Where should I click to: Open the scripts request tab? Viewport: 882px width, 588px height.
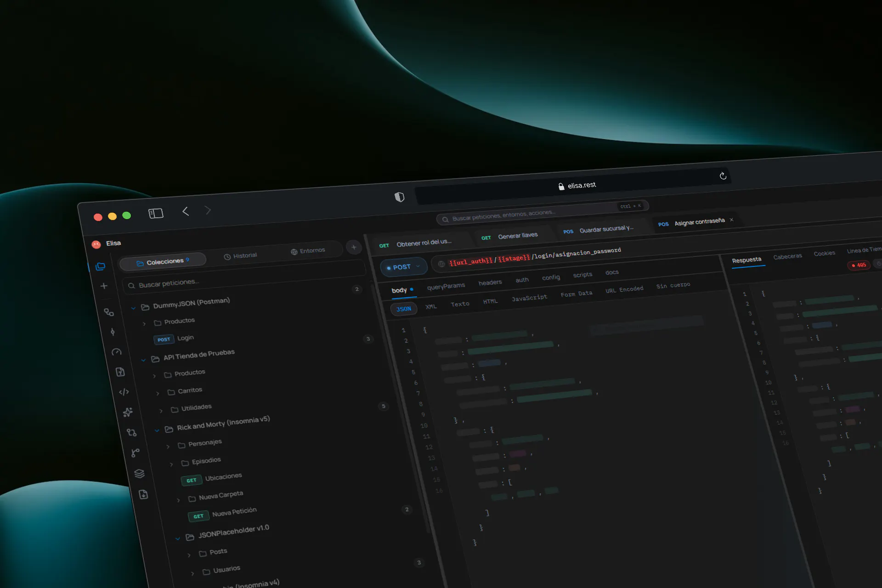[x=582, y=275]
